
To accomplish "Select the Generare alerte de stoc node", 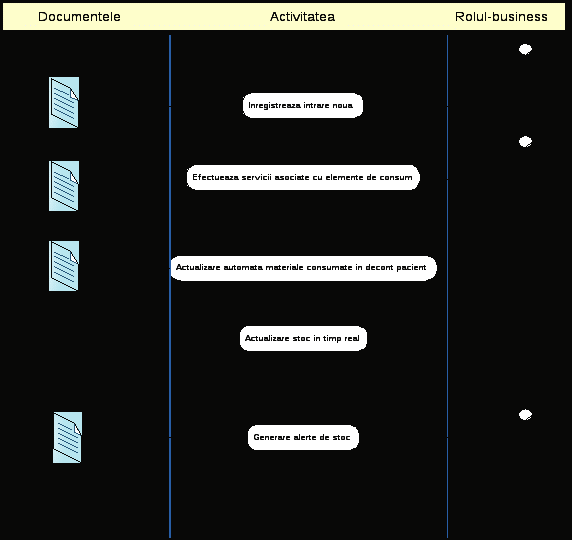I will (x=303, y=437).
